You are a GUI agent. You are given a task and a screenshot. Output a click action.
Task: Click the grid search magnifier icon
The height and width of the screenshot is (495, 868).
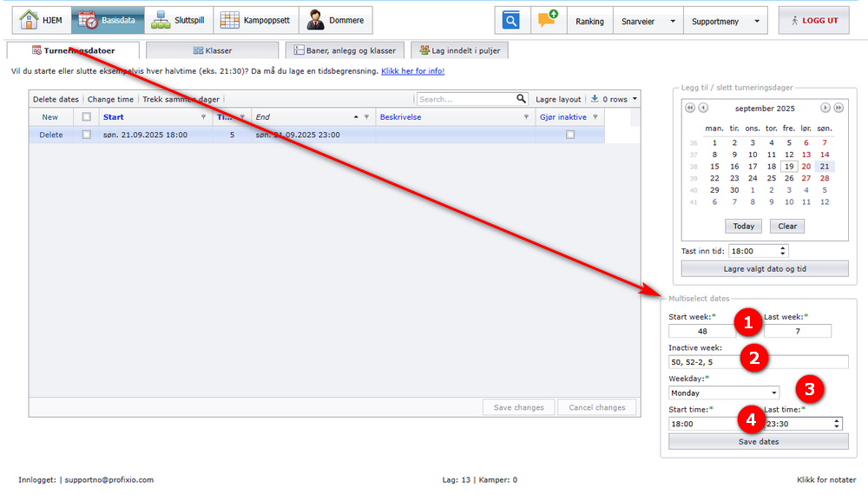(521, 98)
